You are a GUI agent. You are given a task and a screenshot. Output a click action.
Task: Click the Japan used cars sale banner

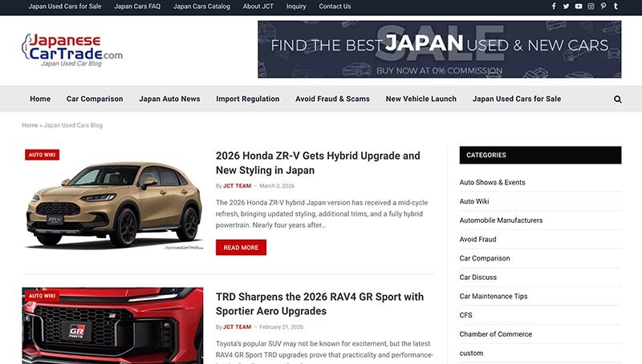pyautogui.click(x=439, y=49)
